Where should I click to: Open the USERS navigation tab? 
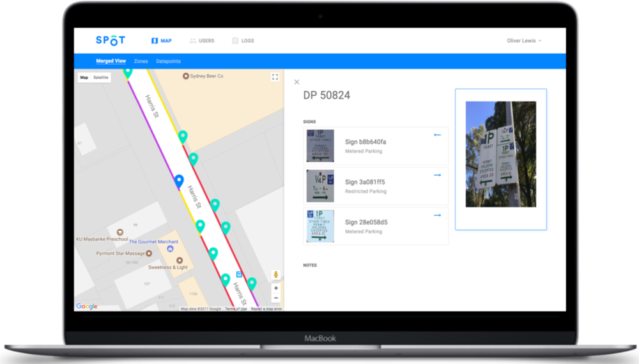pyautogui.click(x=202, y=41)
